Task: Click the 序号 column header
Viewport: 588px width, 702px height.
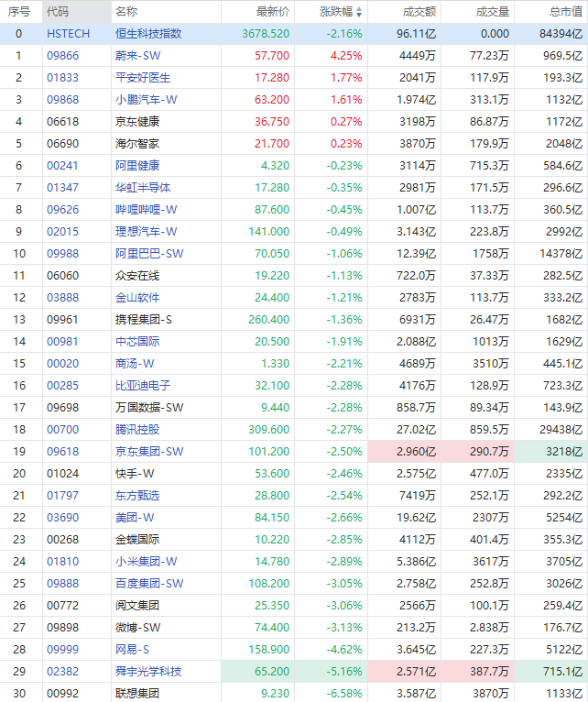Action: point(21,12)
